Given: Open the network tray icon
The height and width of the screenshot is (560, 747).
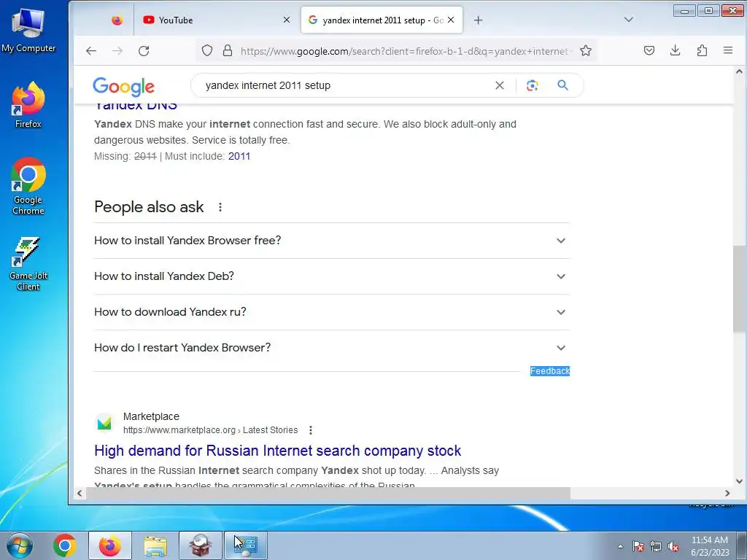Looking at the screenshot, I should coord(656,547).
